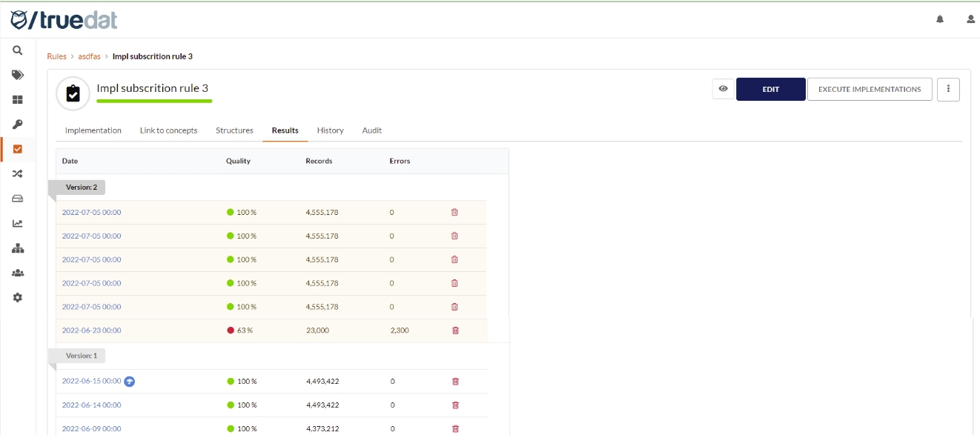
Task: Delete the 2022-06-23 result with trash icon
Action: [x=455, y=331]
